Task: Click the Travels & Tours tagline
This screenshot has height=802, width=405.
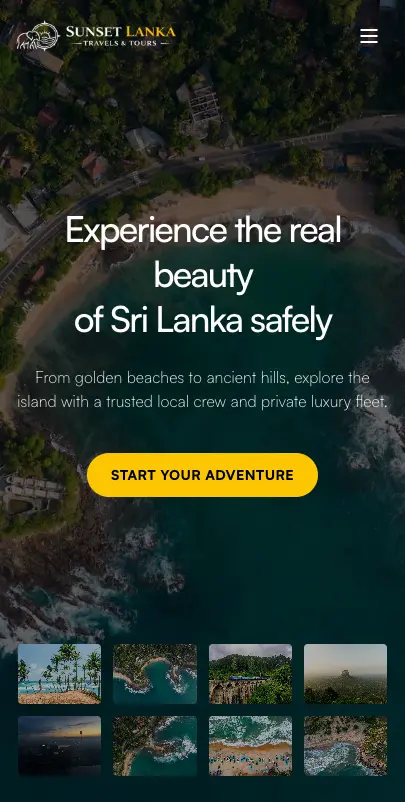Action: [x=121, y=44]
